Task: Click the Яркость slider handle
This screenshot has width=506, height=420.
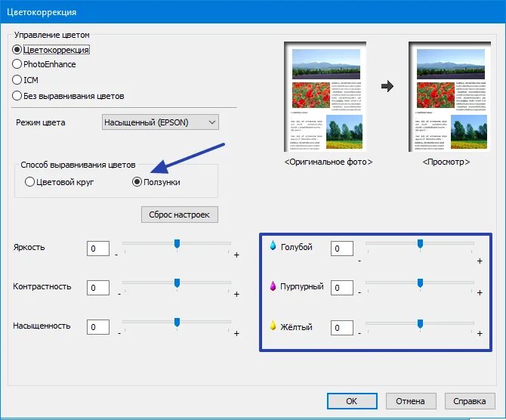Action: pyautogui.click(x=177, y=244)
